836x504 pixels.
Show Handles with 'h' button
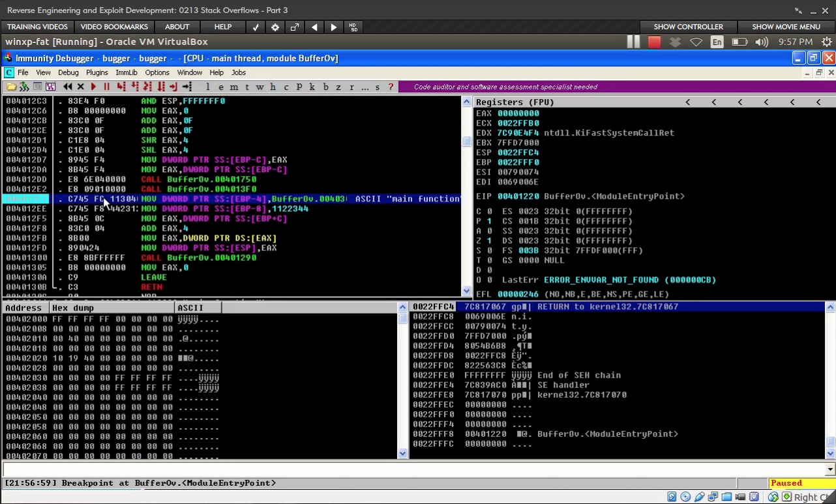(x=273, y=87)
